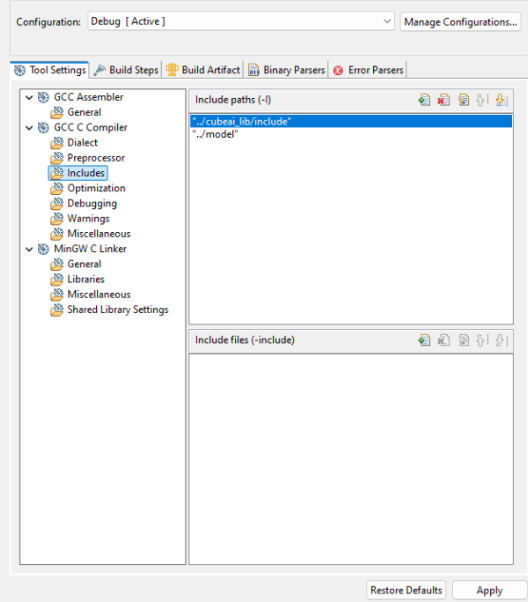The height and width of the screenshot is (602, 528).
Task: Edit the selected include path
Action: pyautogui.click(x=463, y=100)
